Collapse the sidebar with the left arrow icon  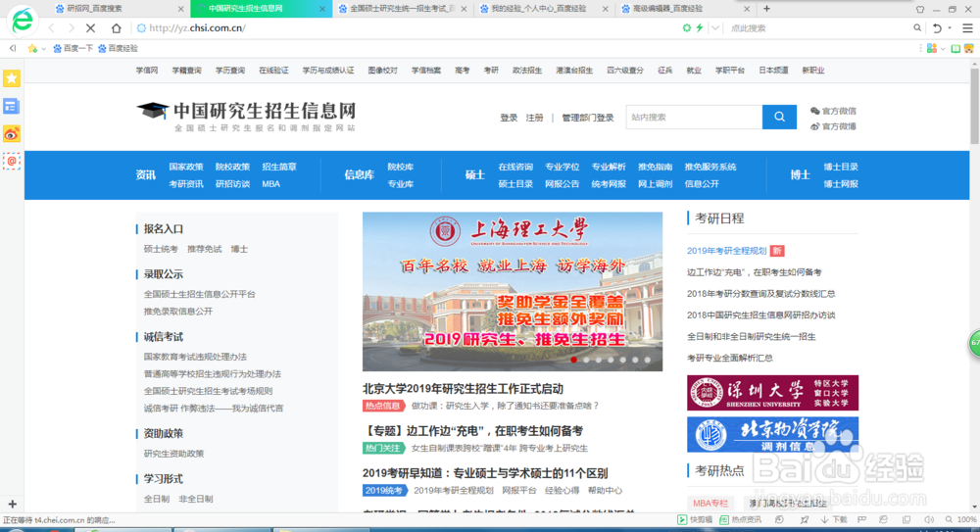[x=13, y=48]
